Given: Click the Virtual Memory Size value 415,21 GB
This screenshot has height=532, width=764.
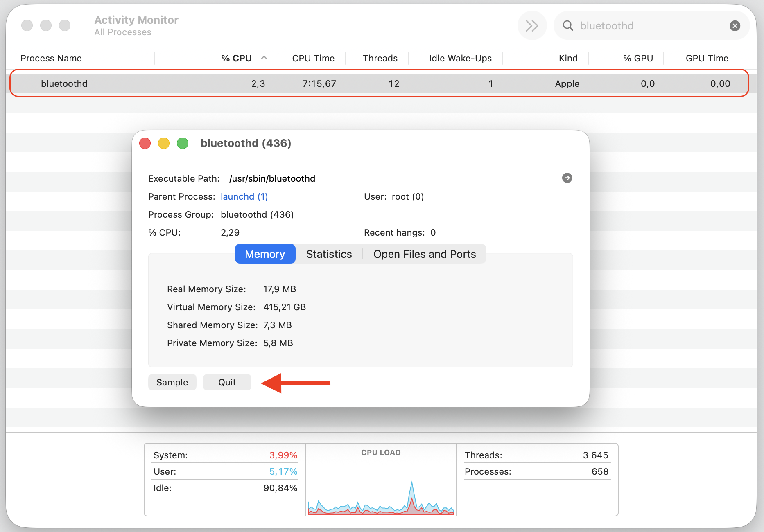Looking at the screenshot, I should (x=285, y=307).
